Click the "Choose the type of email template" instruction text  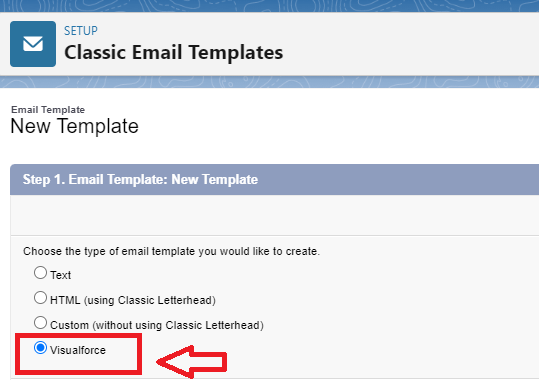click(171, 251)
